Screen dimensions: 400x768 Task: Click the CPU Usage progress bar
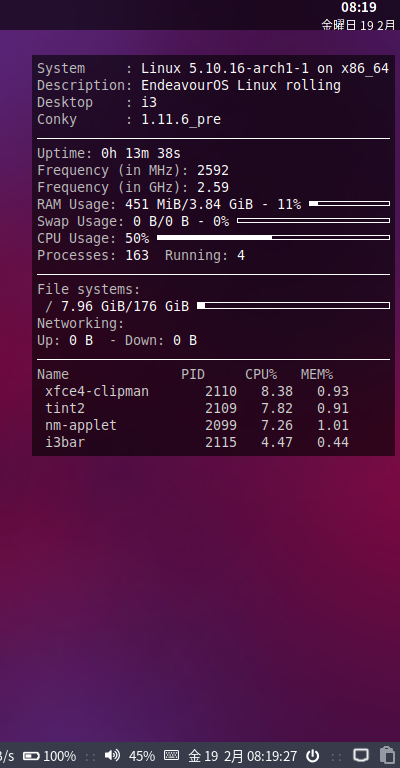pyautogui.click(x=273, y=238)
